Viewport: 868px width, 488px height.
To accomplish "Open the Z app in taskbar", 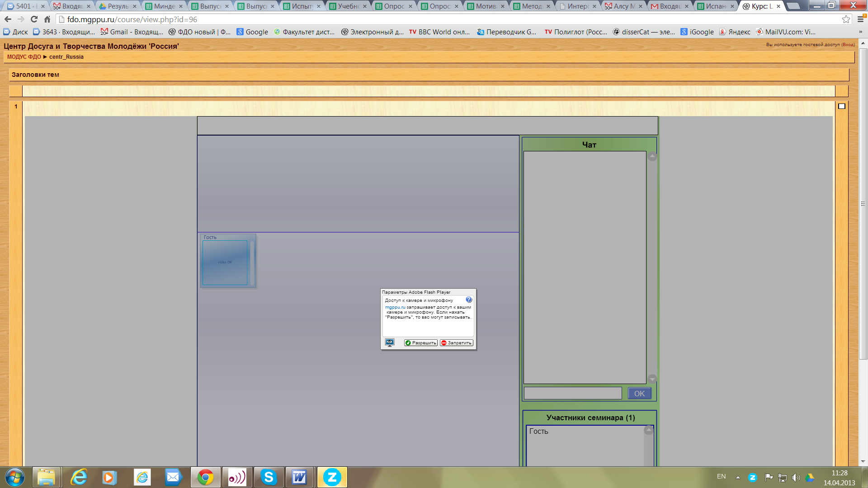I will 332,477.
